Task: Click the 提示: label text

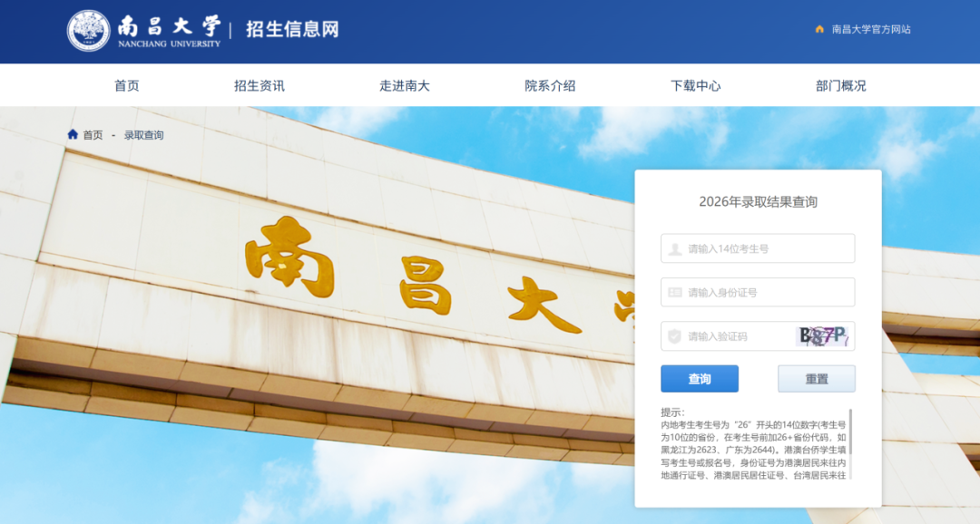Action: click(x=672, y=412)
